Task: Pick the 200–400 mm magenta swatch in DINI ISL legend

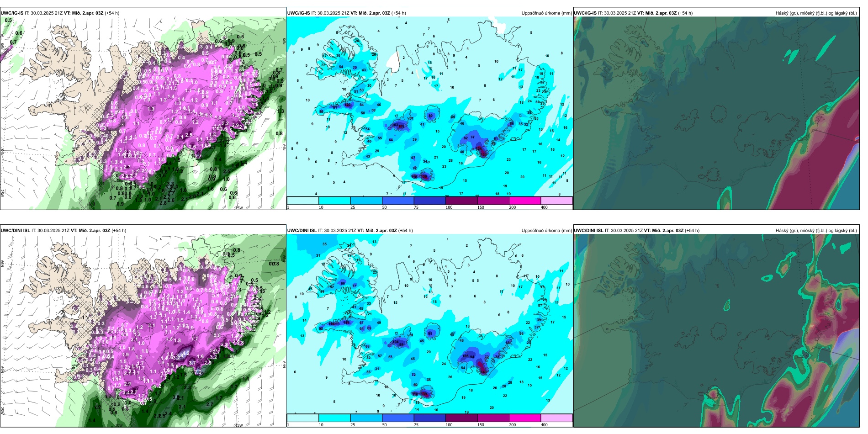Action: tap(525, 418)
